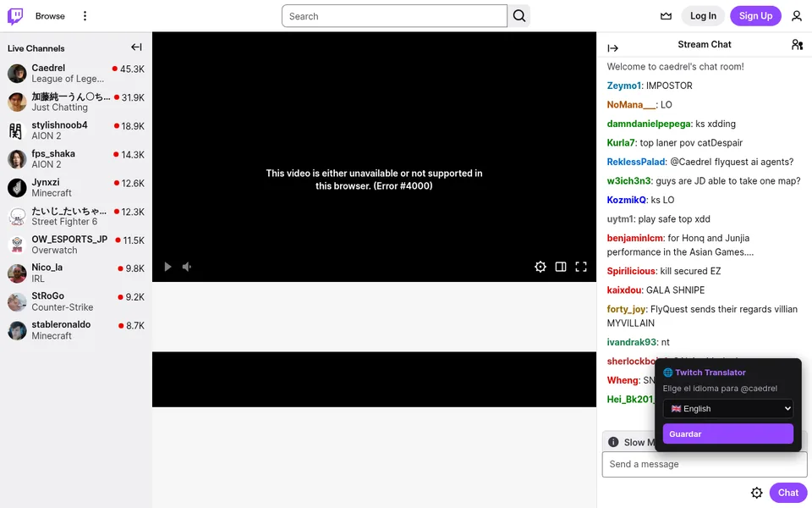The image size is (812, 508).
Task: Click the Stream Chat header title
Action: point(705,45)
